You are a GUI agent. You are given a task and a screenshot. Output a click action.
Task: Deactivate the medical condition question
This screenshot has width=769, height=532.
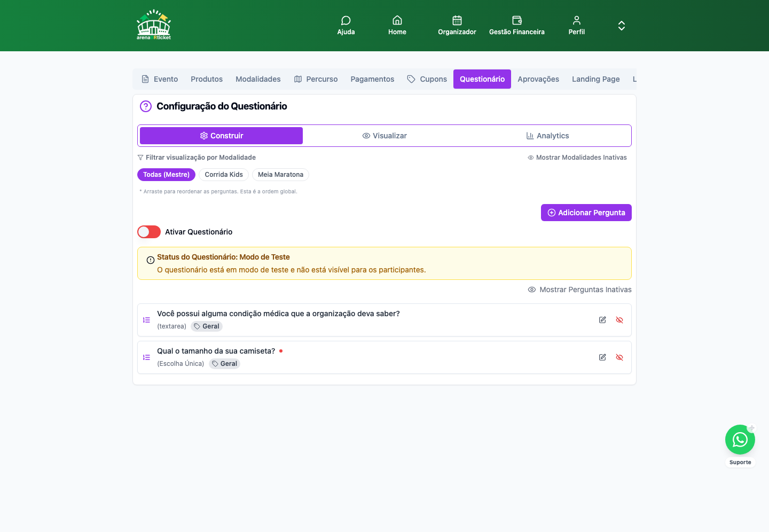(619, 320)
